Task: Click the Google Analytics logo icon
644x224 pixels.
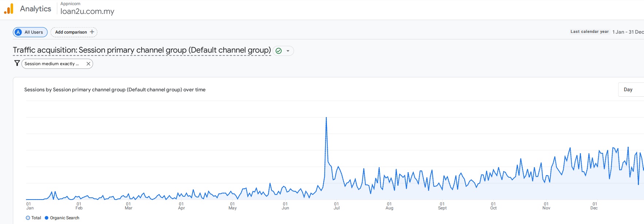Action: point(9,8)
